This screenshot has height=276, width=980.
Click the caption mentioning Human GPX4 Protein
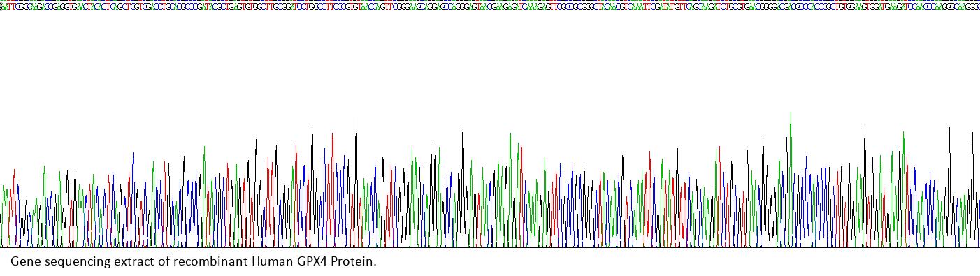pyautogui.click(x=194, y=261)
